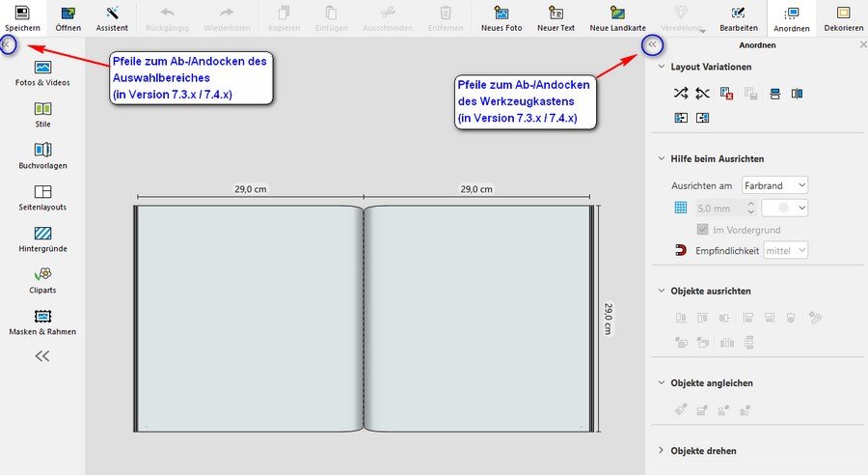Insert a new photo with Neues Foto
The width and height of the screenshot is (868, 475).
click(x=502, y=14)
